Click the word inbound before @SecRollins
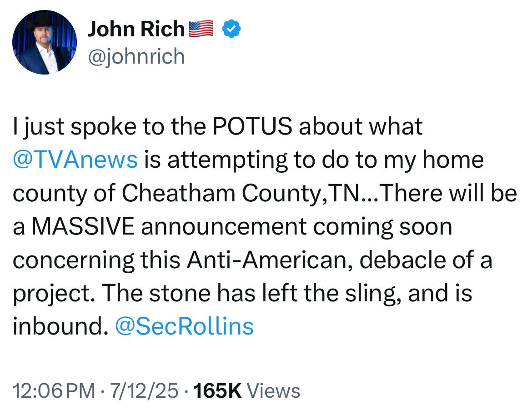Image resolution: width=532 pixels, height=410 pixels. [61, 326]
